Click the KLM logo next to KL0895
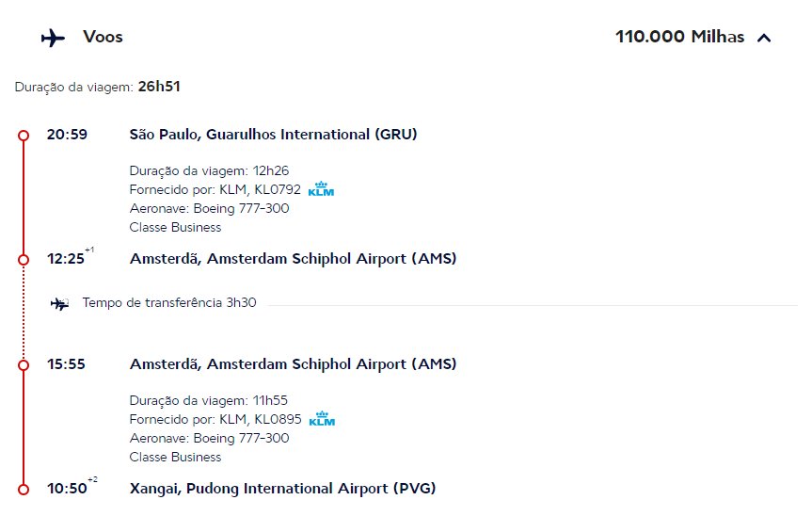The height and width of the screenshot is (516, 812). [322, 419]
